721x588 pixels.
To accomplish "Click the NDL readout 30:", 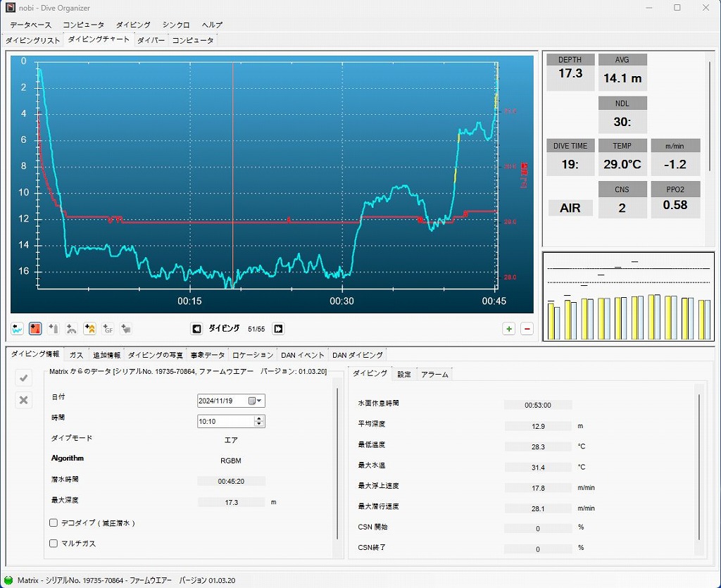I will tap(622, 122).
